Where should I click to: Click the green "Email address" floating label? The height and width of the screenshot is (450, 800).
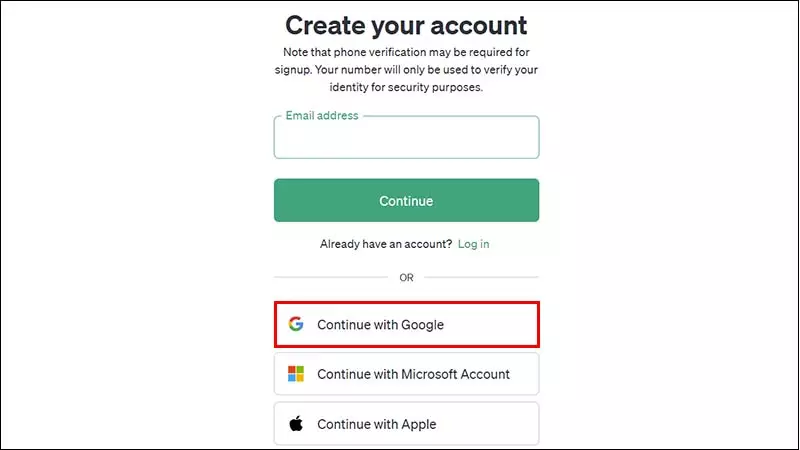click(322, 116)
